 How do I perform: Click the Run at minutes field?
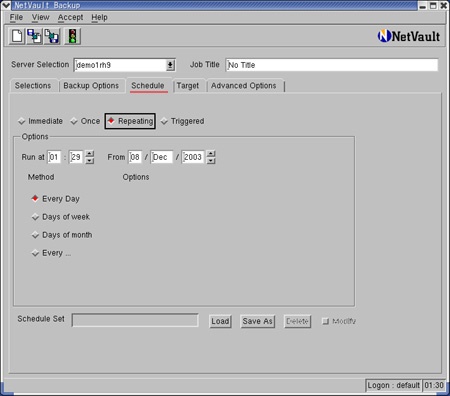tap(76, 157)
